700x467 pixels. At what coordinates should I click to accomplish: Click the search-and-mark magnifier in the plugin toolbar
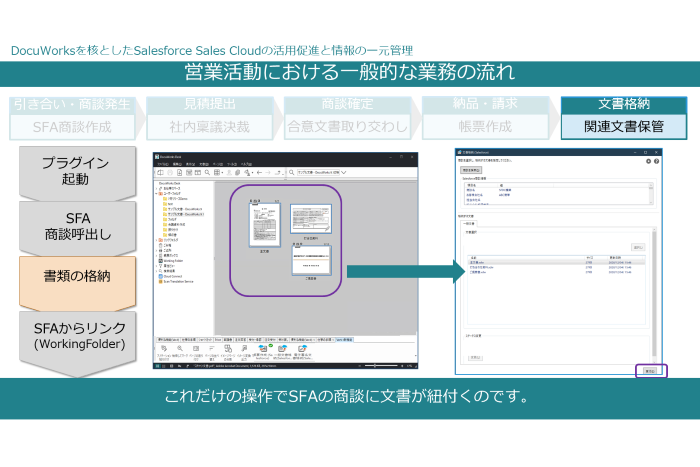pyautogui.click(x=179, y=348)
